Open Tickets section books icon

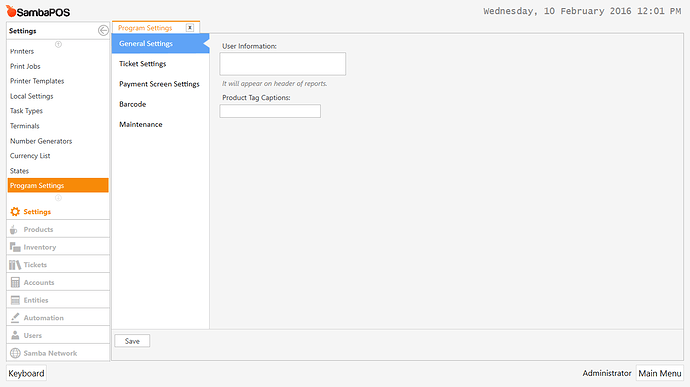pos(15,265)
